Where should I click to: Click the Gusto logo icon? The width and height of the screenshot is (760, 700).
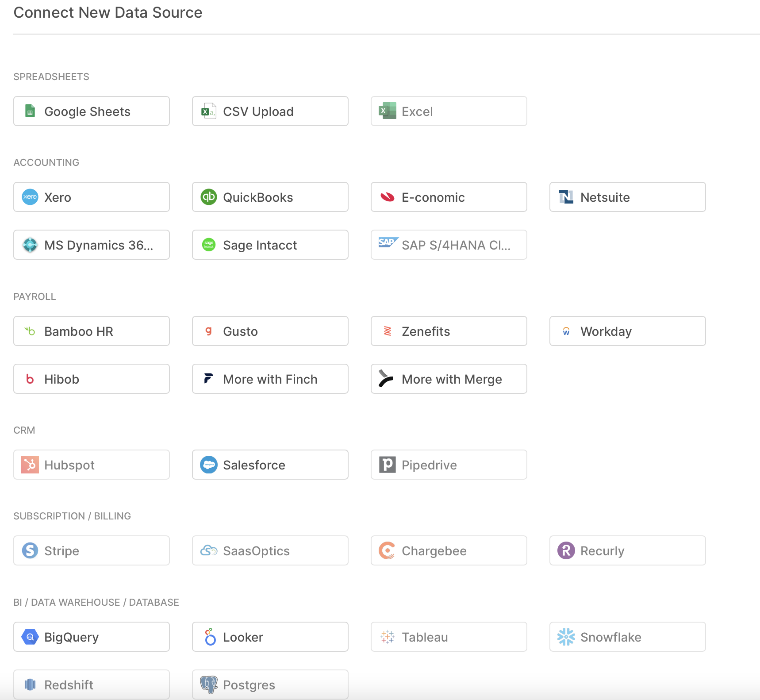pyautogui.click(x=209, y=331)
